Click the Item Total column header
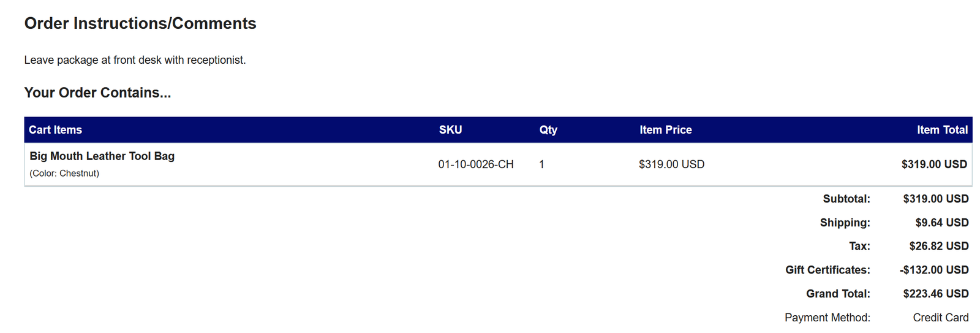The width and height of the screenshot is (980, 333). click(941, 130)
